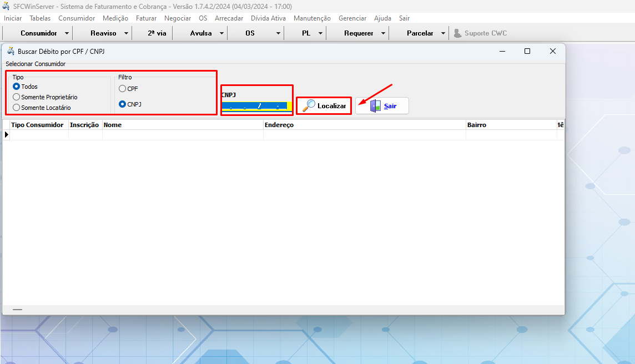
Task: Select Somente Proprietário radio option
Action: click(x=17, y=97)
